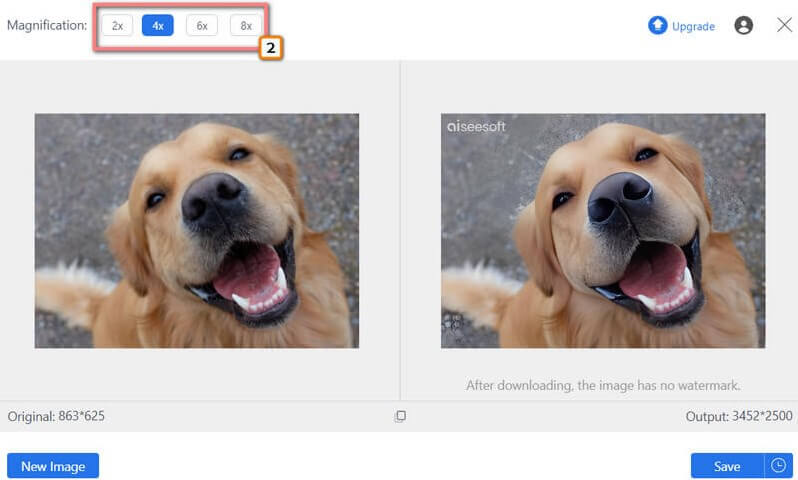The width and height of the screenshot is (798, 480).
Task: Click the Upgrade cloud icon
Action: [658, 25]
